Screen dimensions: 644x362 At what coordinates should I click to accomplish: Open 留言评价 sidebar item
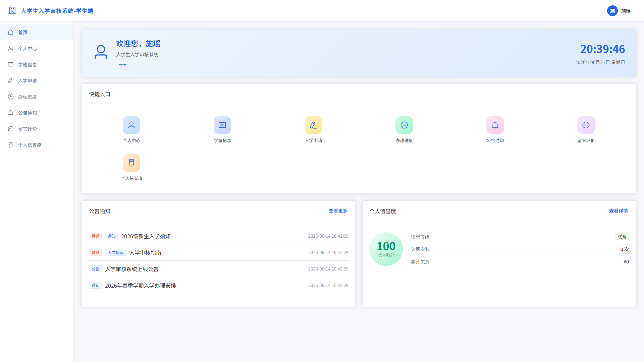(x=37, y=129)
